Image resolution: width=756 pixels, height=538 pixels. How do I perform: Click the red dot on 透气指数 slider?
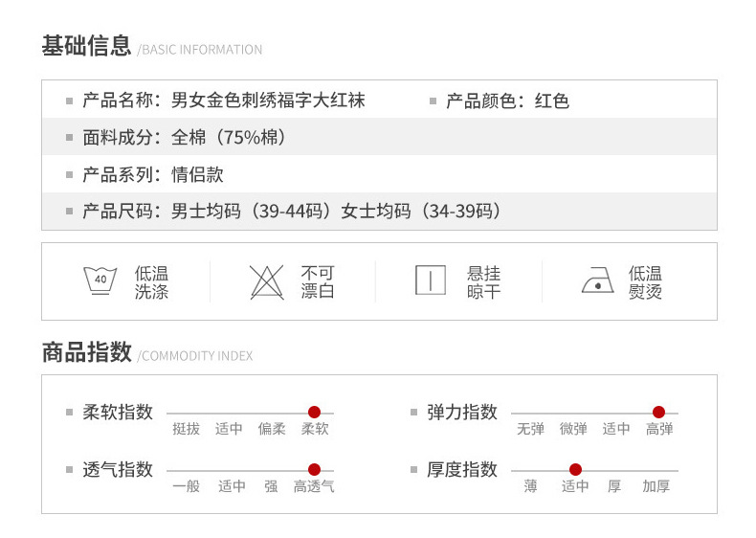pyautogui.click(x=314, y=470)
